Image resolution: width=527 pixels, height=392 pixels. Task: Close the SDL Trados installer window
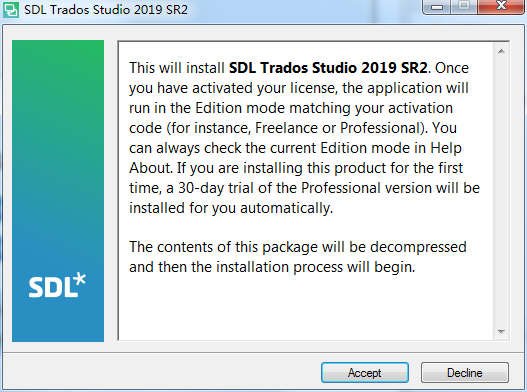(x=501, y=7)
